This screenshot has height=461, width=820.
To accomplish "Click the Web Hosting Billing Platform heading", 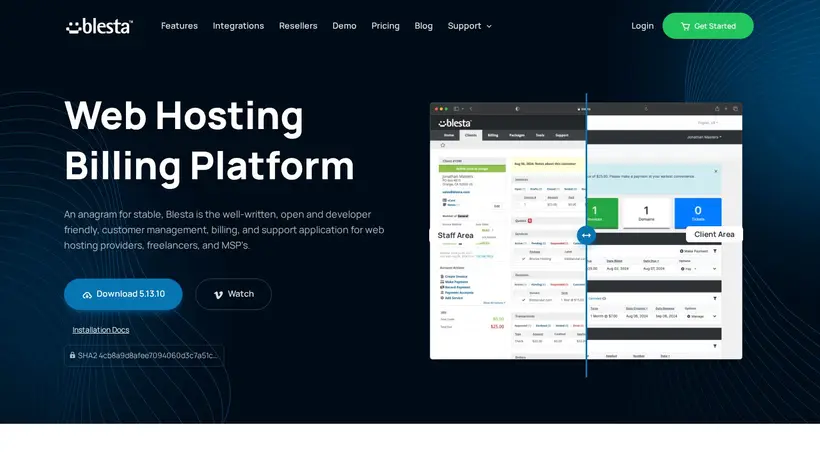I will tap(209, 140).
